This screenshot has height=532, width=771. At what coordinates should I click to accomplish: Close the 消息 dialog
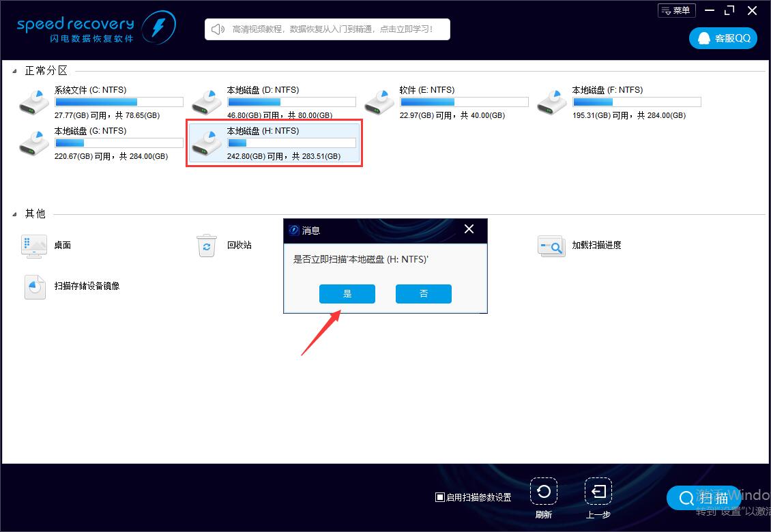point(469,229)
